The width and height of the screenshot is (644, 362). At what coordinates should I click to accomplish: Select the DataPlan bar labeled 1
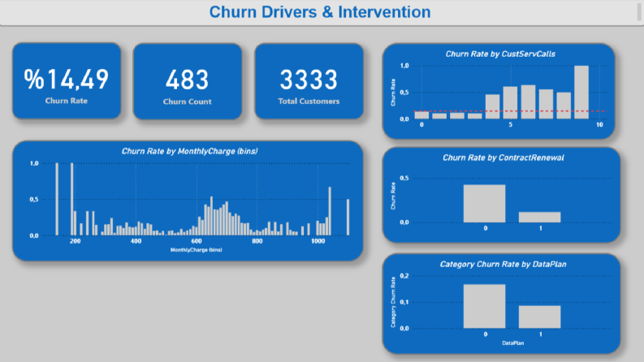click(540, 317)
